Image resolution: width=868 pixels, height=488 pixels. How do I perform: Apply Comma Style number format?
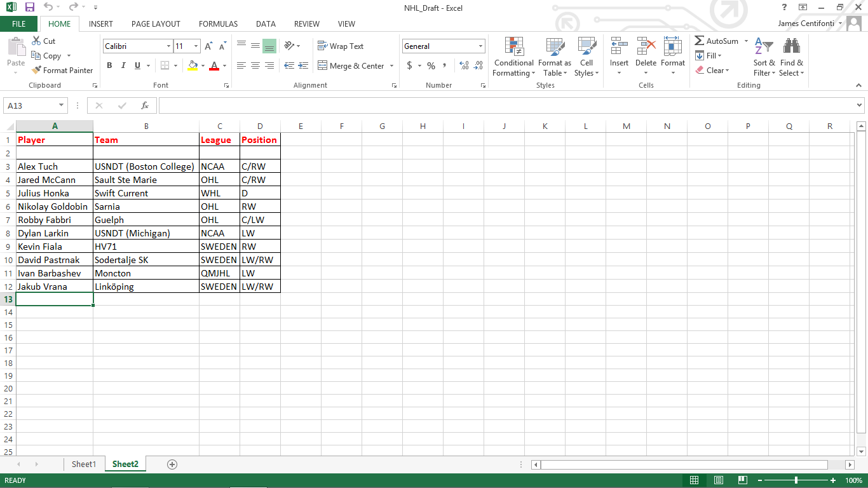445,65
